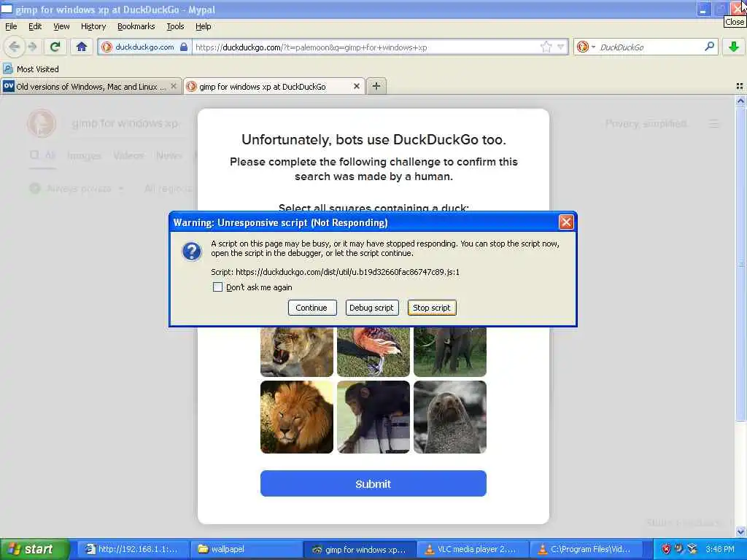
Task: Open the wallpapel folder from the taskbar
Action: [x=247, y=549]
